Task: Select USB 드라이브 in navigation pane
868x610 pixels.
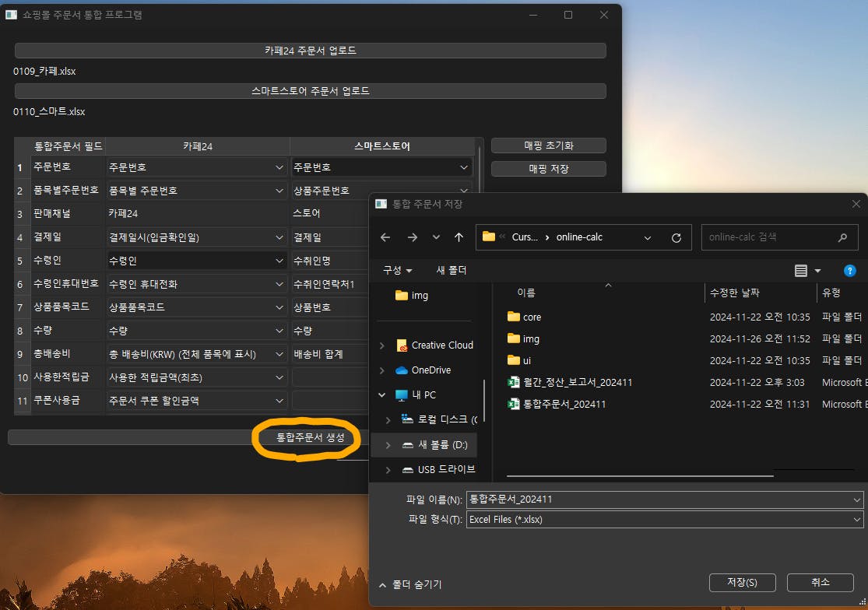Action: coord(438,469)
